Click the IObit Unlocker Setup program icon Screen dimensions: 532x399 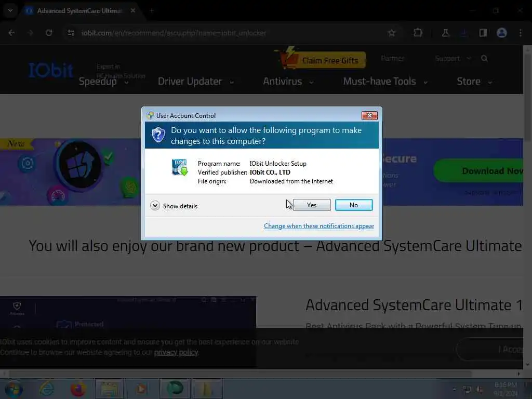(x=179, y=167)
